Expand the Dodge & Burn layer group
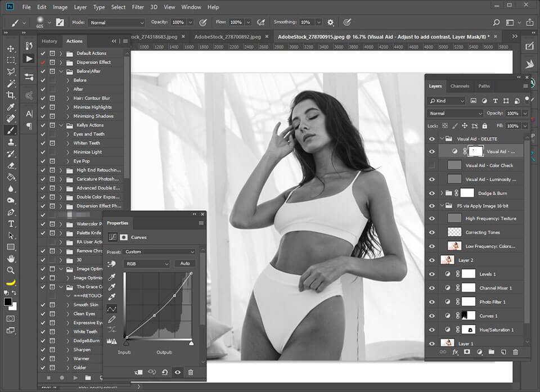 (442, 193)
